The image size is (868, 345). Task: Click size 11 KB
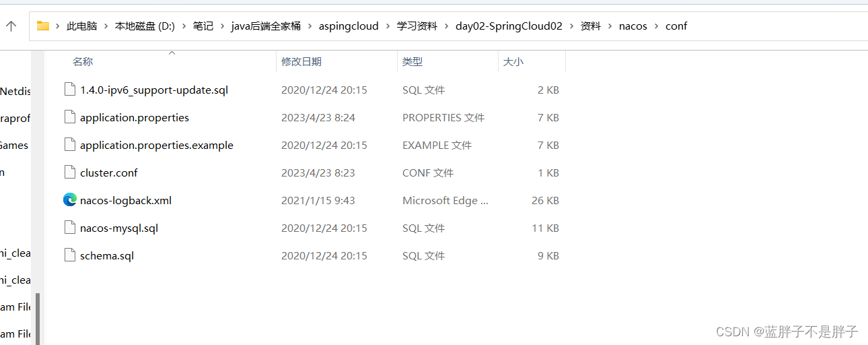546,228
